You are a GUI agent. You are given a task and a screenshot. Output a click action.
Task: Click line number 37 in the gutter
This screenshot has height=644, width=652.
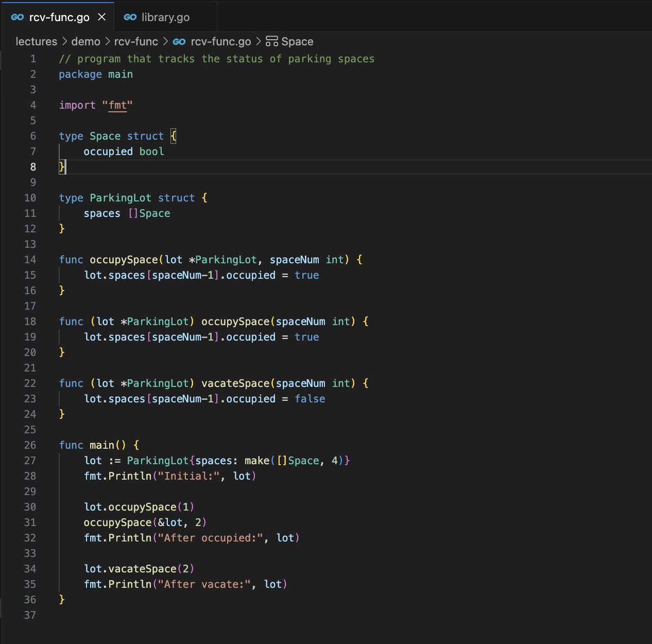tap(30, 615)
